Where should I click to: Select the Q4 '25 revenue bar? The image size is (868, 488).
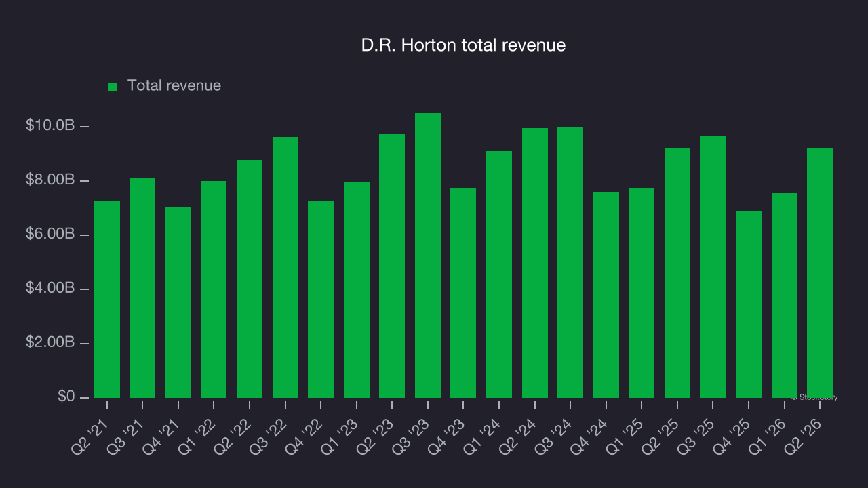click(x=749, y=304)
